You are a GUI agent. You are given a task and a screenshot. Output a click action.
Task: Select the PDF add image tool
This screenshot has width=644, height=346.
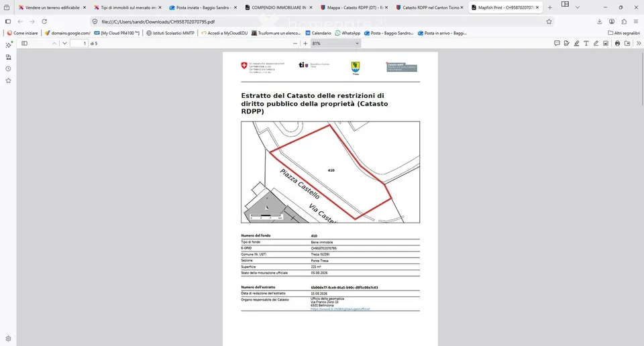pos(606,43)
